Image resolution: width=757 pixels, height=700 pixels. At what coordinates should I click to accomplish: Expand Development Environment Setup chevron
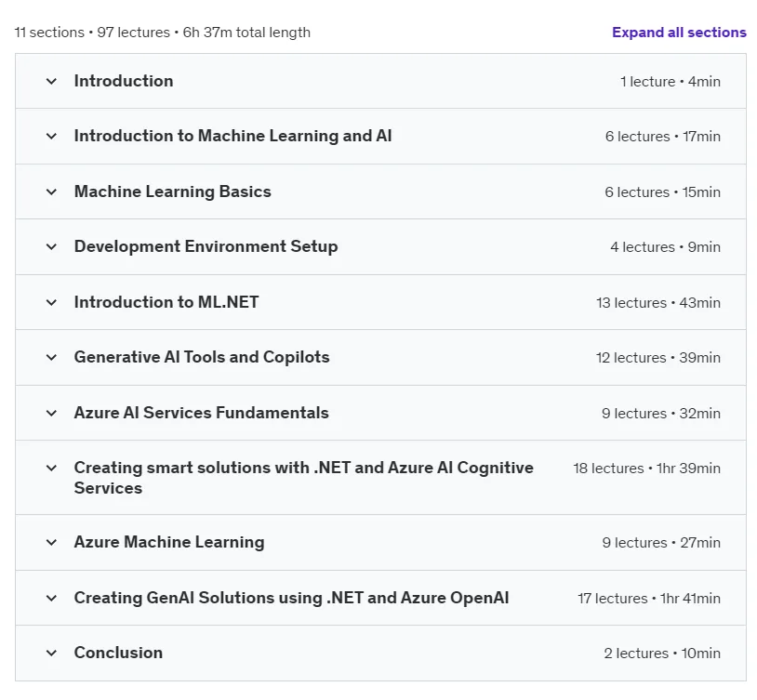51,246
